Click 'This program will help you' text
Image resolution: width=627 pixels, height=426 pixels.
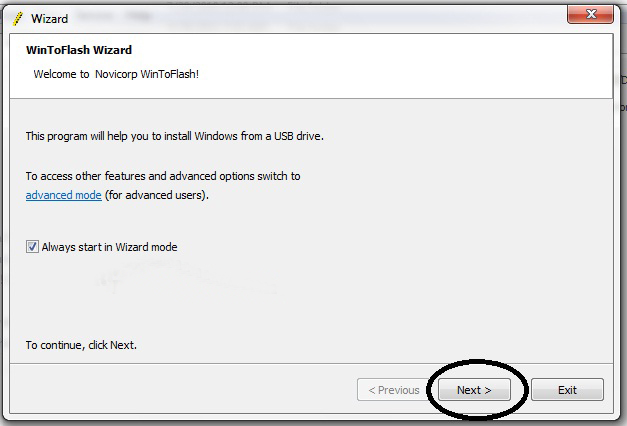175,136
